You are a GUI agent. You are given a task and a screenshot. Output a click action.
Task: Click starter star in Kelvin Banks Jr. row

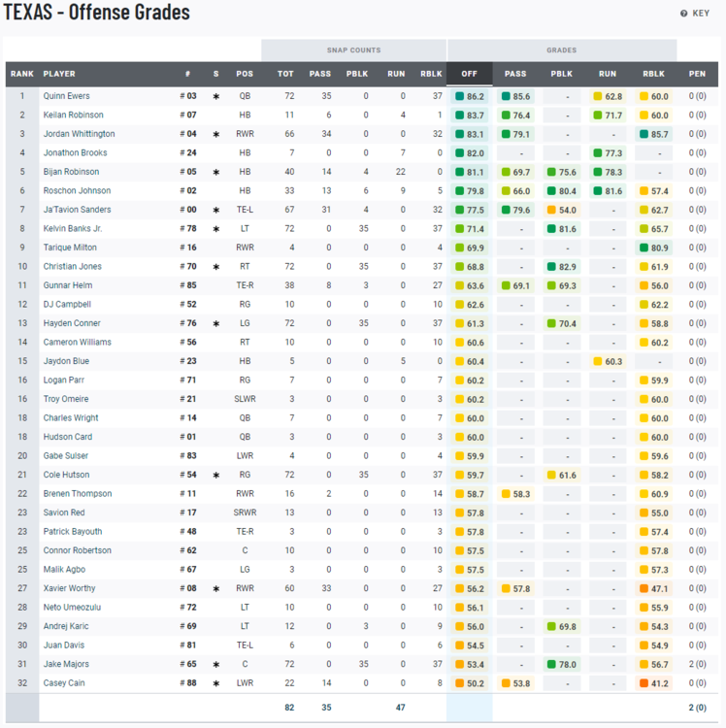(216, 229)
